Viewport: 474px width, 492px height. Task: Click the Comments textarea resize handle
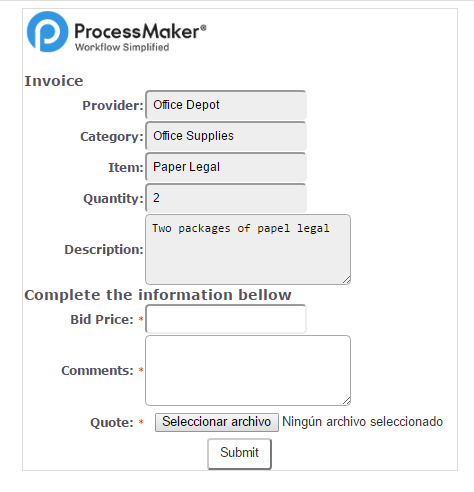(347, 401)
